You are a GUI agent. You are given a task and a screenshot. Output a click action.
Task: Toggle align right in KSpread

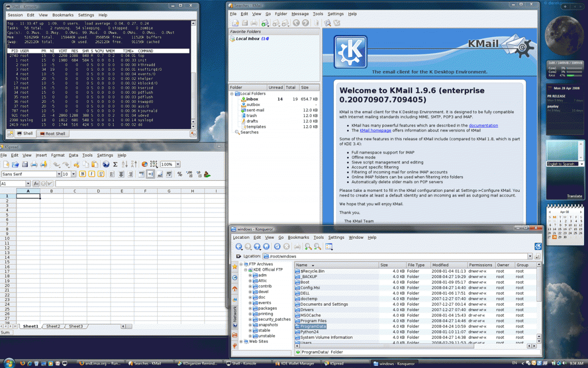(130, 174)
